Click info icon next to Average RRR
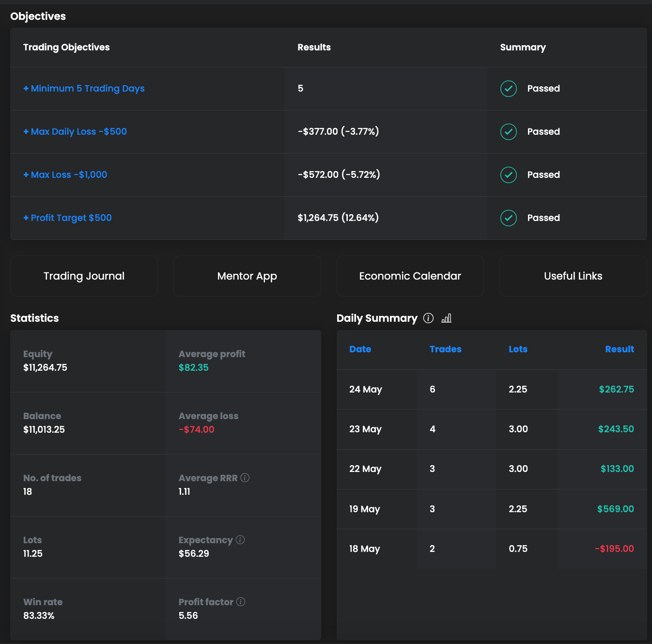652x644 pixels. point(245,478)
